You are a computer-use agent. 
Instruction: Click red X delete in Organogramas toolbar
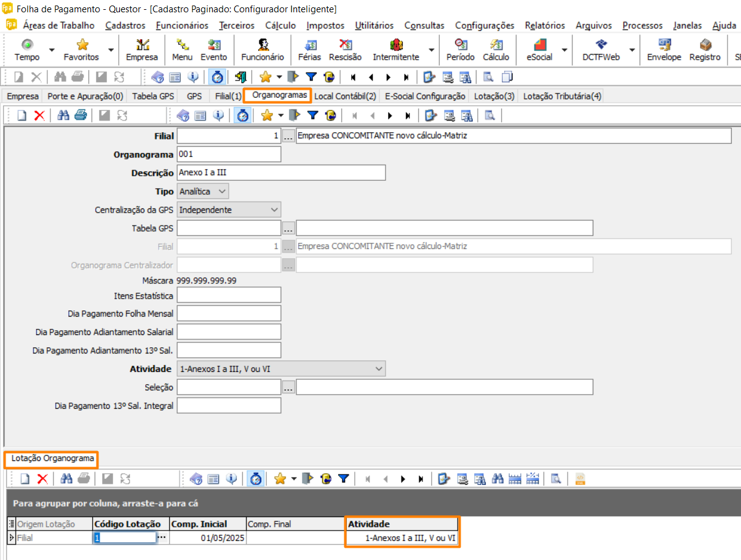click(39, 115)
